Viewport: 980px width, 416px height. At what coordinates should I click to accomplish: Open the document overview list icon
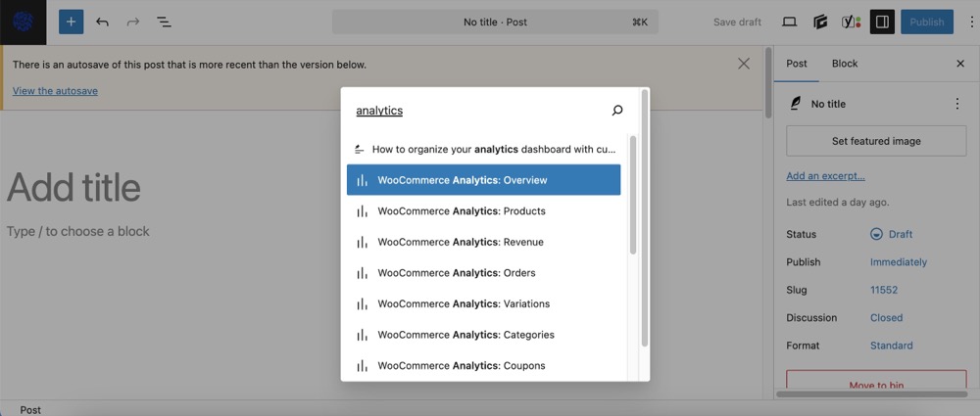click(164, 22)
